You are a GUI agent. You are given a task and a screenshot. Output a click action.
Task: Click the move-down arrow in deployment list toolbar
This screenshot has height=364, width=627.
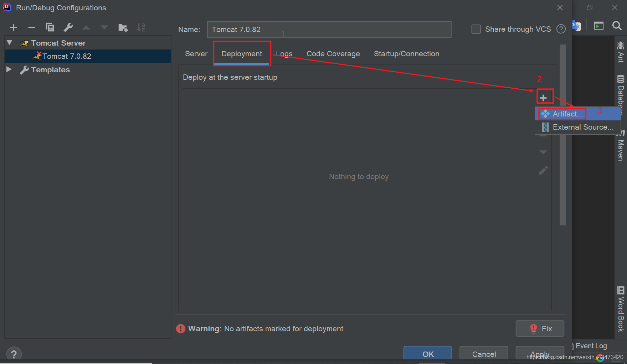543,152
